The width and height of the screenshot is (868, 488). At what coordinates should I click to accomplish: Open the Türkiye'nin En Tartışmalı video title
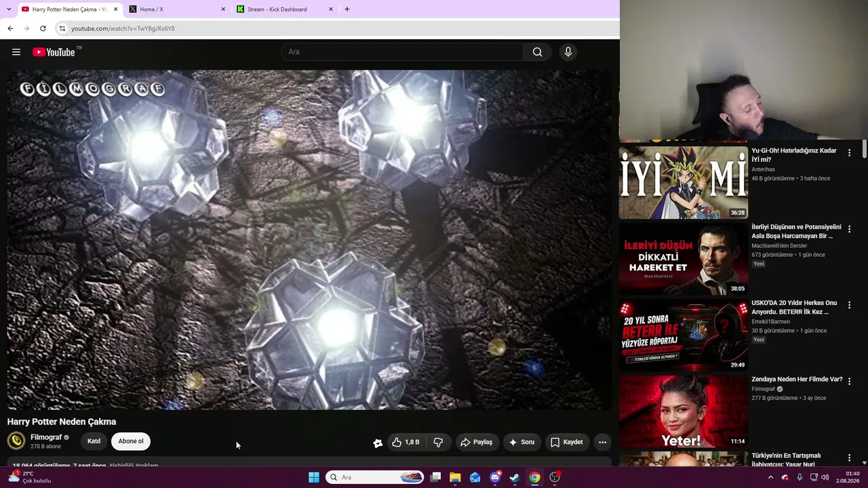tap(786, 460)
